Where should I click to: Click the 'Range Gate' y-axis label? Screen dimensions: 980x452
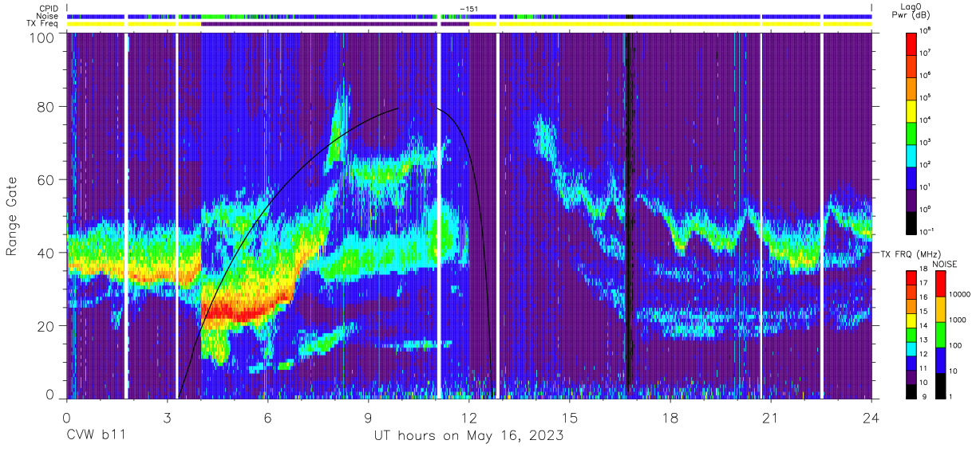11,216
